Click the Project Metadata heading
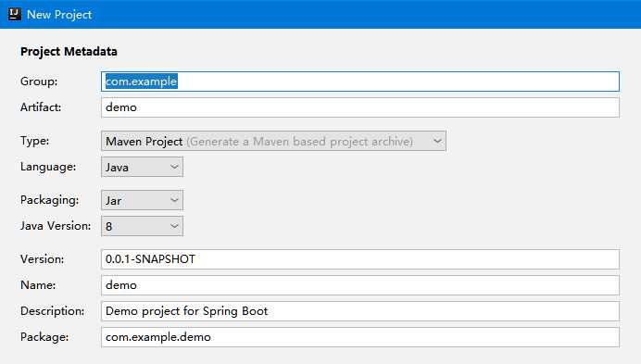The height and width of the screenshot is (364, 641). 69,52
